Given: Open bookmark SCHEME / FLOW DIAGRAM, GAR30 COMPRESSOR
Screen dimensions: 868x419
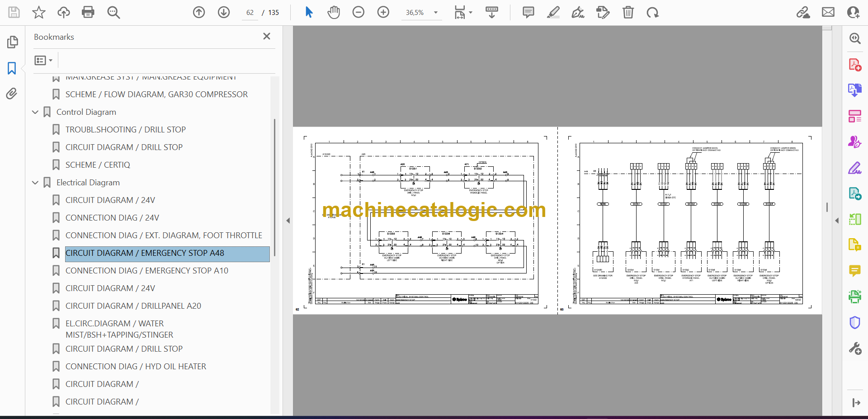Looking at the screenshot, I should (x=156, y=94).
